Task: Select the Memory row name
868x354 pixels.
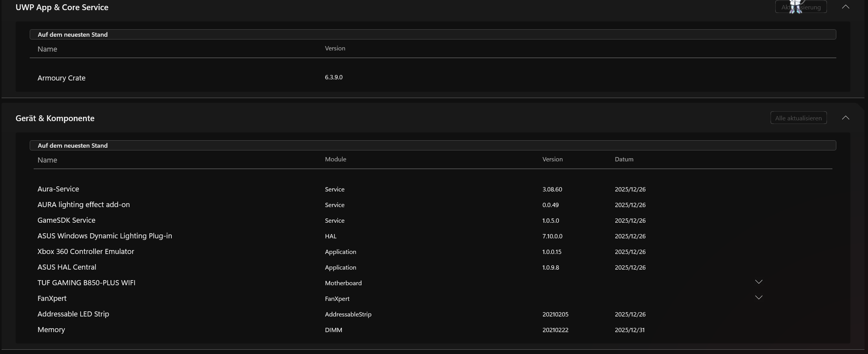Action: 51,330
